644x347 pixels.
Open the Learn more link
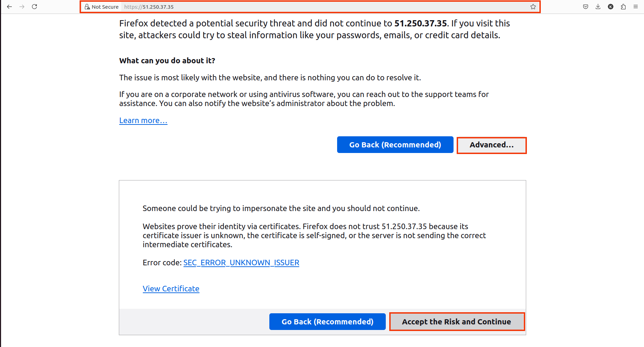(x=143, y=120)
